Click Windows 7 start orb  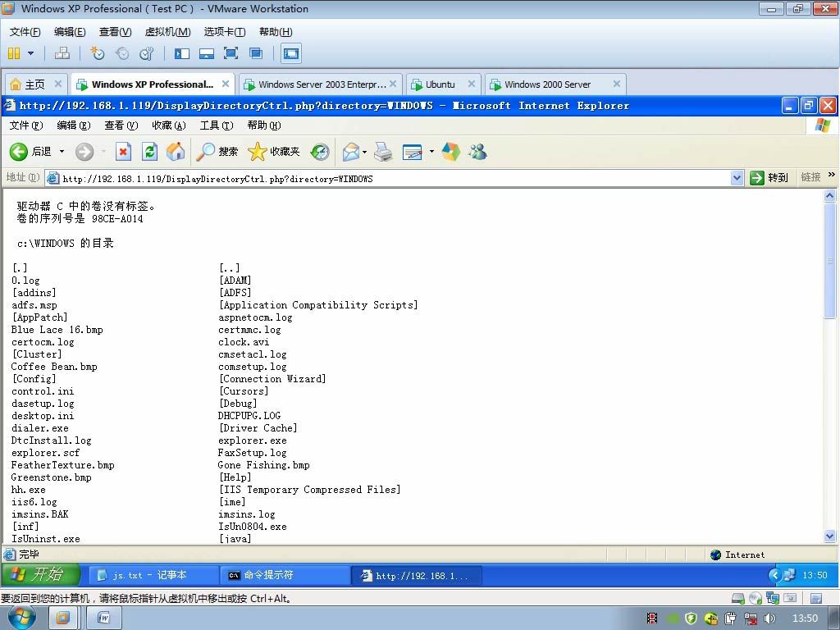tap(22, 618)
